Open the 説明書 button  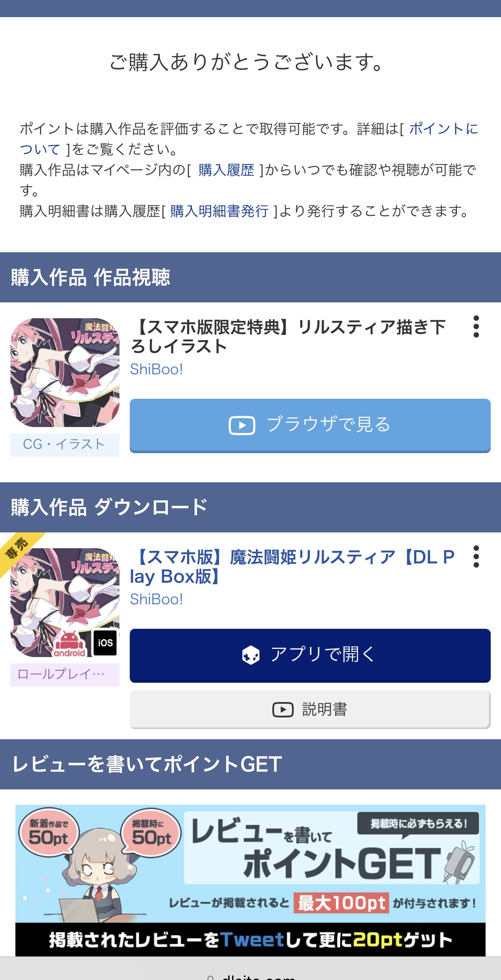tap(310, 710)
